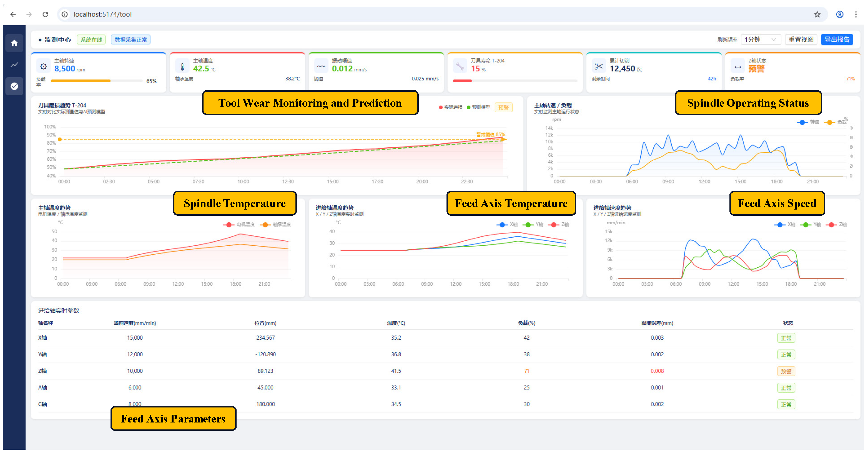
Task: Toggle X轴 legend in feed speed chart
Action: pos(785,225)
